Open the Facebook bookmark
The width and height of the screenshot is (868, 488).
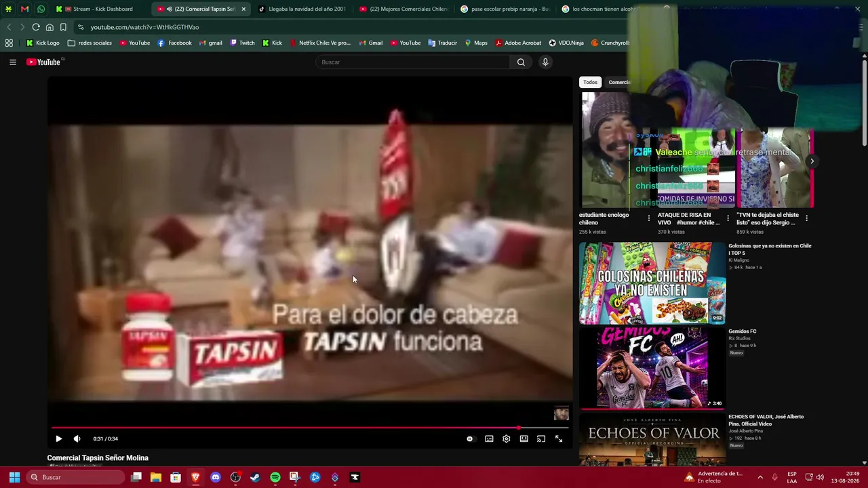click(174, 43)
